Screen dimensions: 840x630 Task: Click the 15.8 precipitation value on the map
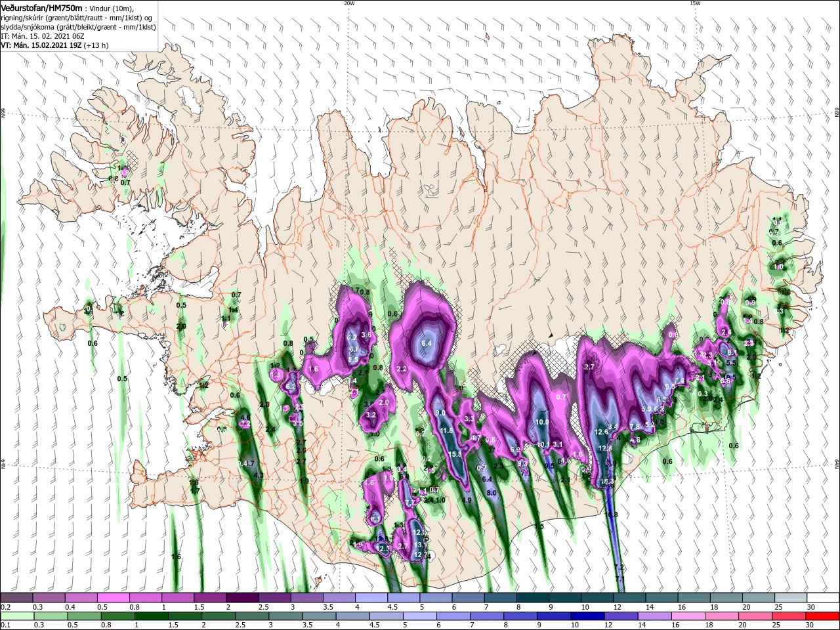[x=455, y=453]
